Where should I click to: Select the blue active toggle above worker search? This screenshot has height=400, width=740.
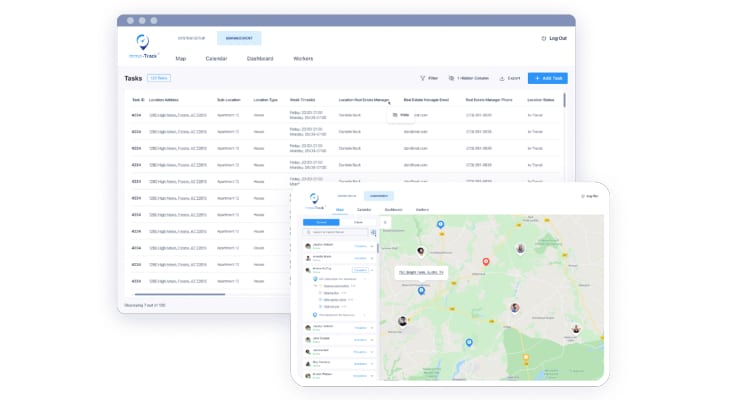pos(321,222)
